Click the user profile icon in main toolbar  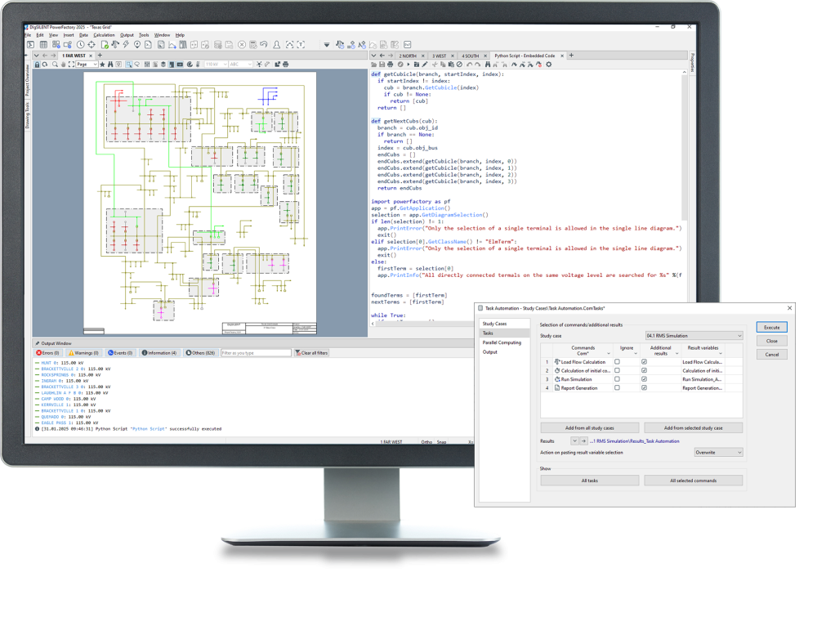pyautogui.click(x=277, y=45)
